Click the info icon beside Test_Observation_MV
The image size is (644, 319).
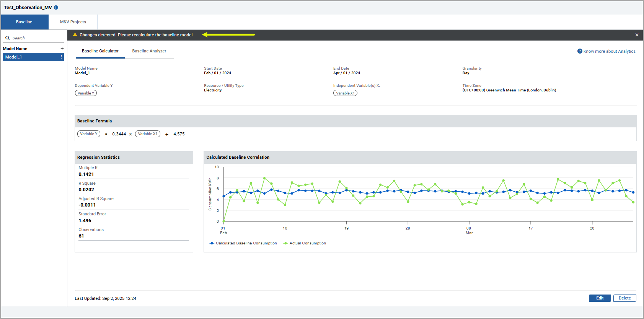click(x=56, y=8)
